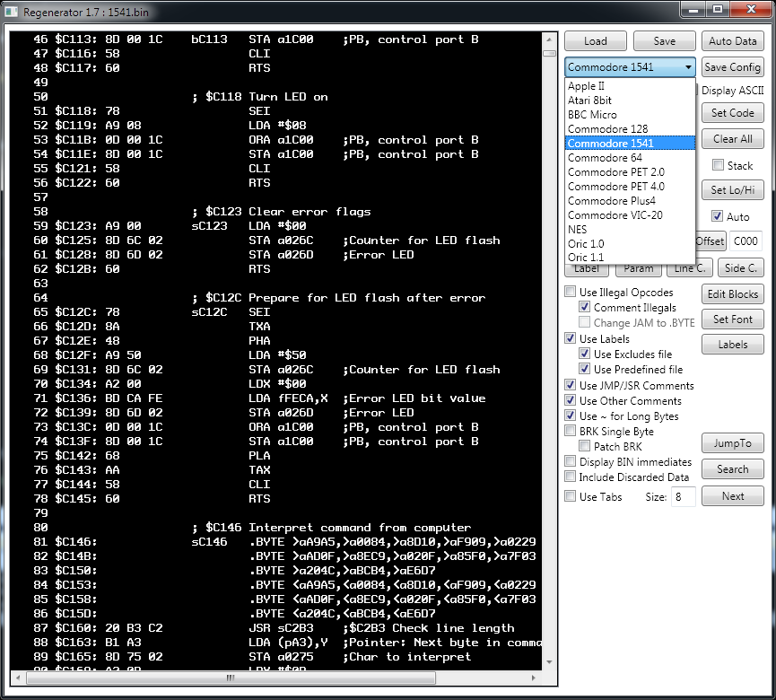Open the Labels button
The width and height of the screenshot is (776, 700).
coord(732,345)
